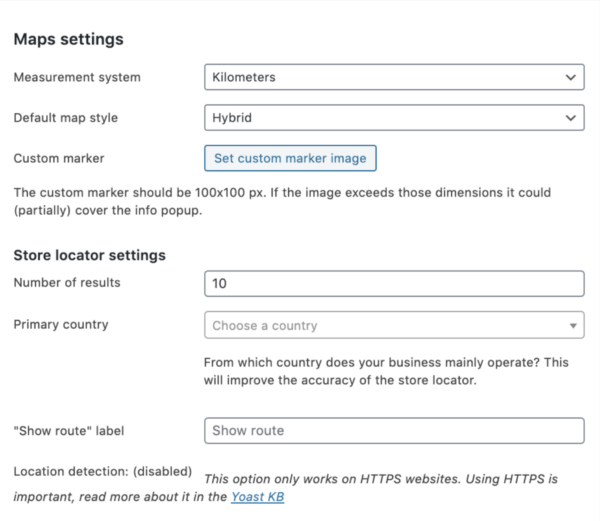Click the Maps settings heading
Screen dimensions: 600x521
[x=68, y=39]
